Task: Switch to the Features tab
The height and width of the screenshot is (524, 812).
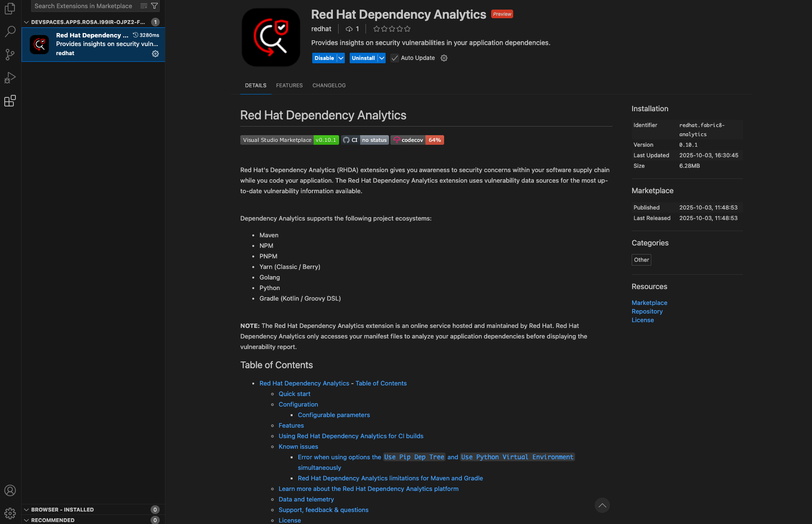Action: click(x=289, y=85)
